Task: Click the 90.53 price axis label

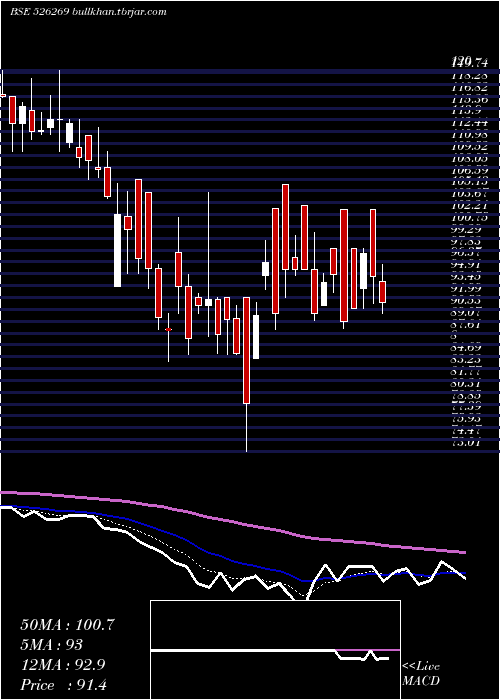Action: (x=469, y=301)
